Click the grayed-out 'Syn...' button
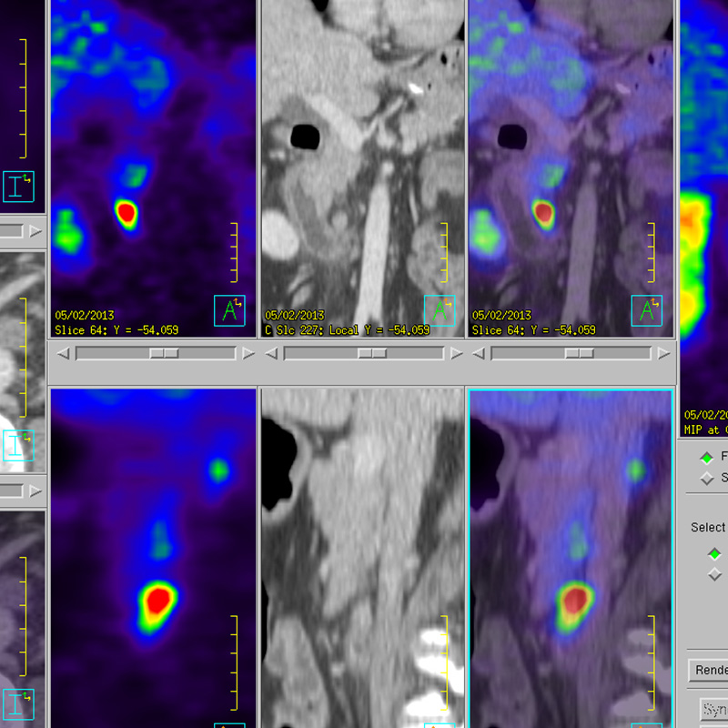This screenshot has width=728, height=728. pos(714,710)
